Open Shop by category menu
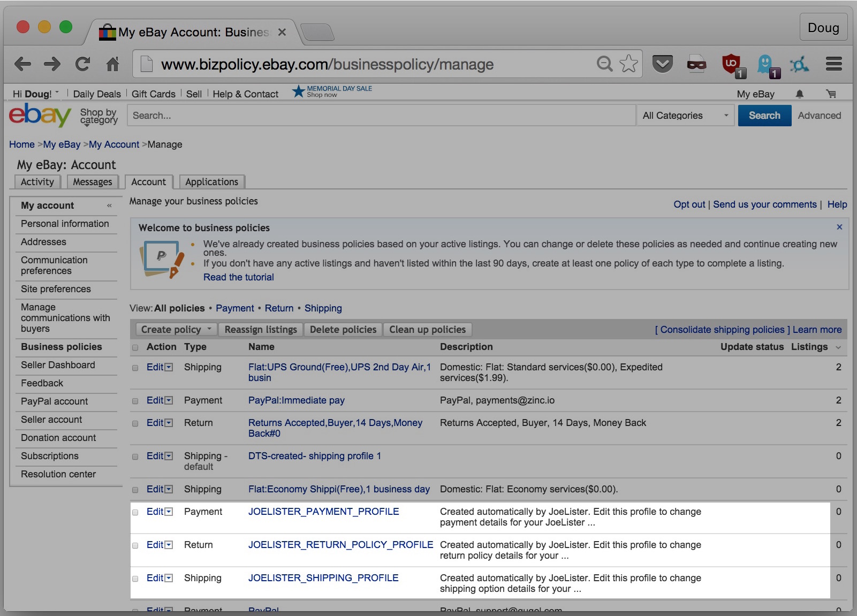Viewport: 857px width, 616px height. pos(98,116)
